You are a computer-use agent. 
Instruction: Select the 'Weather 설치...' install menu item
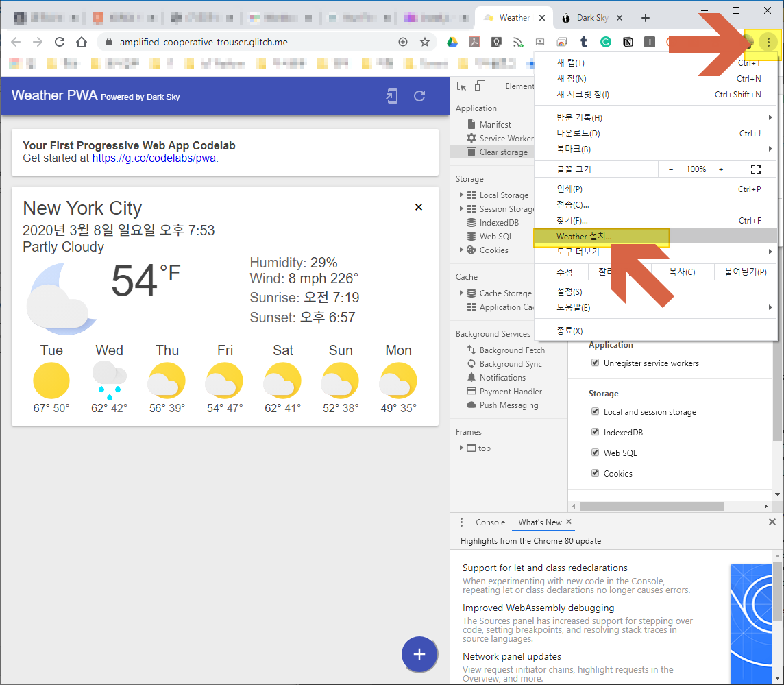point(655,236)
